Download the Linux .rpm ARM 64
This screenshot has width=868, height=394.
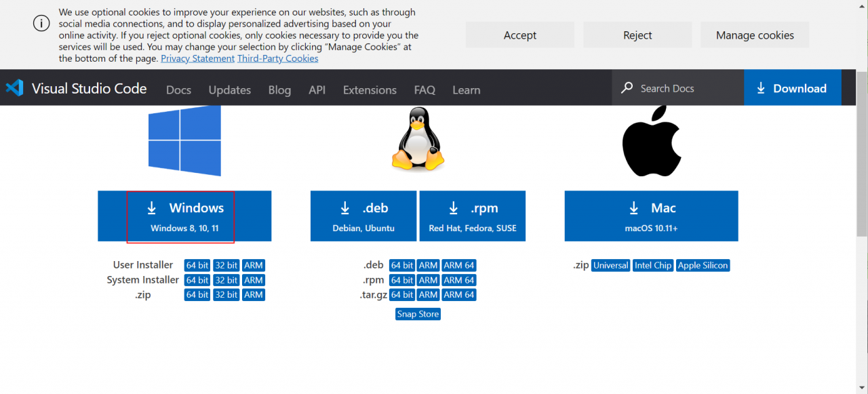[459, 280]
